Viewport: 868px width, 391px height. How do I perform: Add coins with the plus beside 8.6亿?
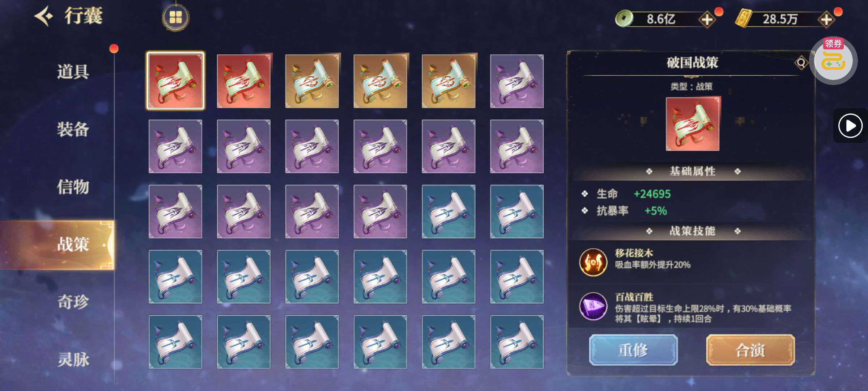point(707,19)
